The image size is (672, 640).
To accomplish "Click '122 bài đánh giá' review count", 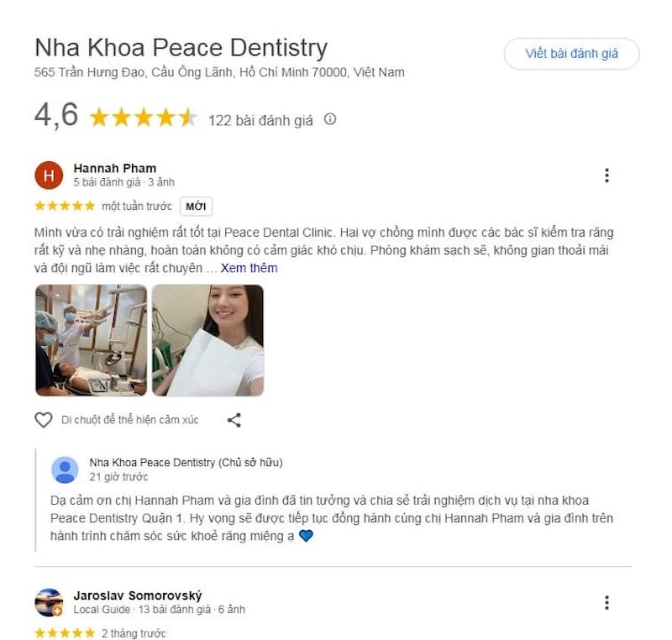I will (260, 120).
